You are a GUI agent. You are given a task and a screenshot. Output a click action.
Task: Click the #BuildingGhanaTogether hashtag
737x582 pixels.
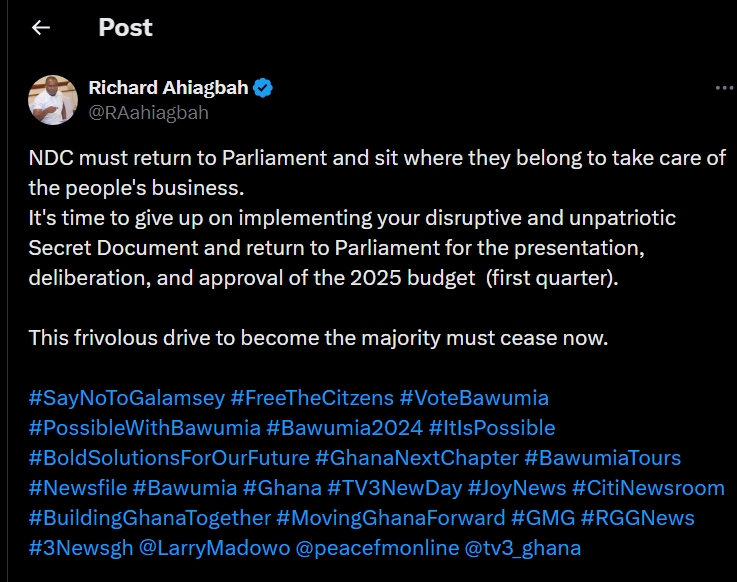point(150,518)
